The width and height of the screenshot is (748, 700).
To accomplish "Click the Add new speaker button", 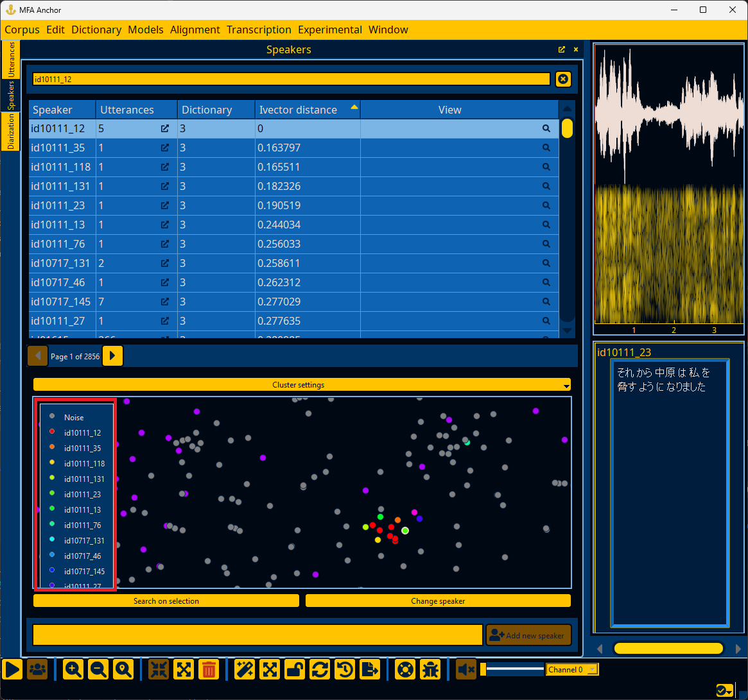I will [528, 635].
